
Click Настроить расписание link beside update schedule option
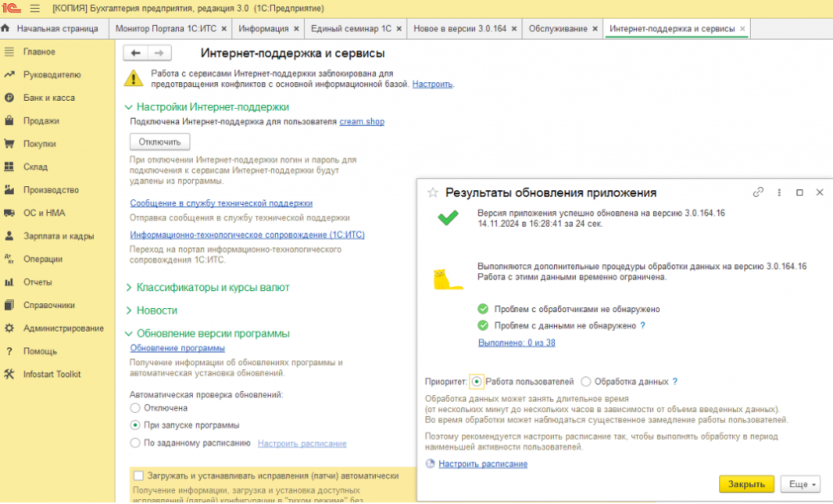click(303, 444)
